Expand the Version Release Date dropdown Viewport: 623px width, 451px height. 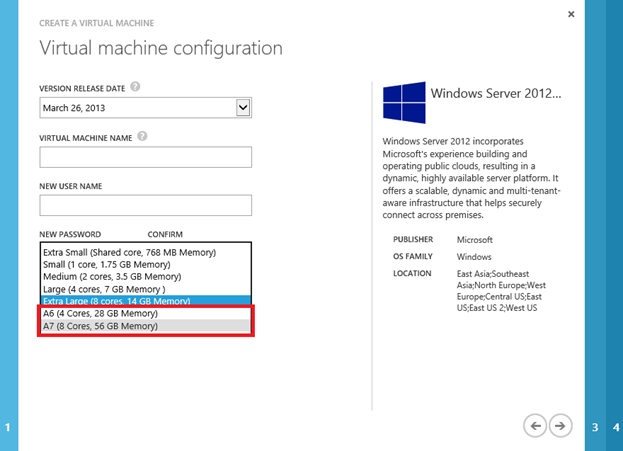click(x=243, y=108)
